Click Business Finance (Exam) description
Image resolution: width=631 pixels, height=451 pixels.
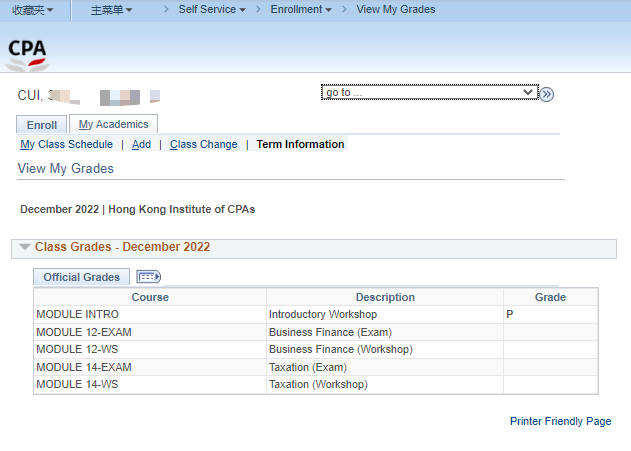tap(330, 332)
